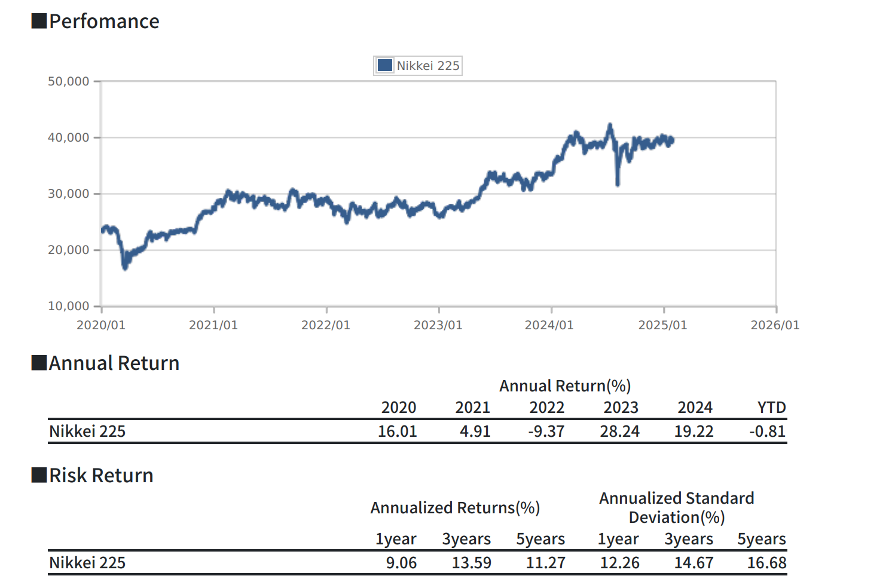This screenshot has width=892, height=588.
Task: Click the Nikkei 225 legend color swatch
Action: [385, 65]
